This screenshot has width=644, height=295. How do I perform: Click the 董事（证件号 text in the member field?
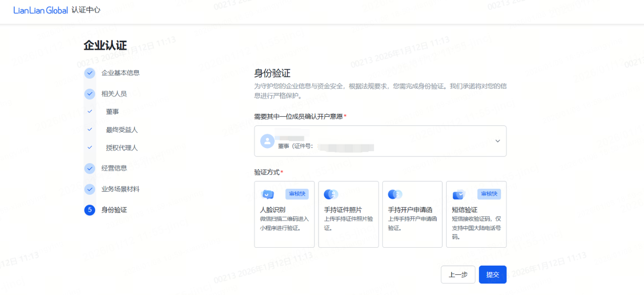295,146
